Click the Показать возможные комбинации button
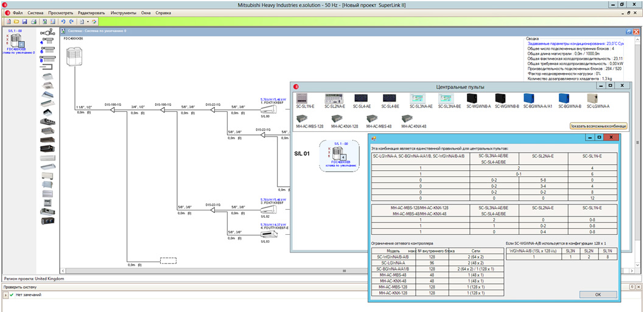This screenshot has width=644, height=312. [598, 126]
